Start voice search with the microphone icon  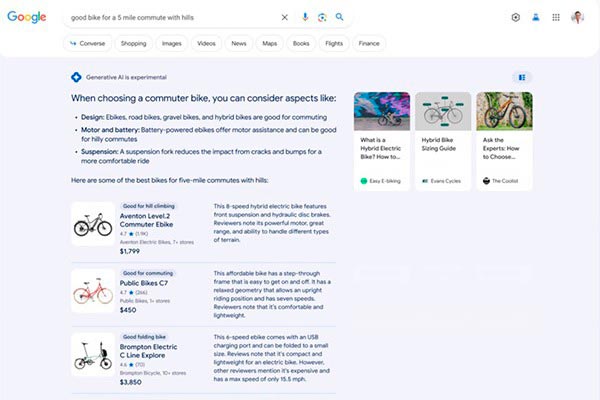[x=306, y=17]
